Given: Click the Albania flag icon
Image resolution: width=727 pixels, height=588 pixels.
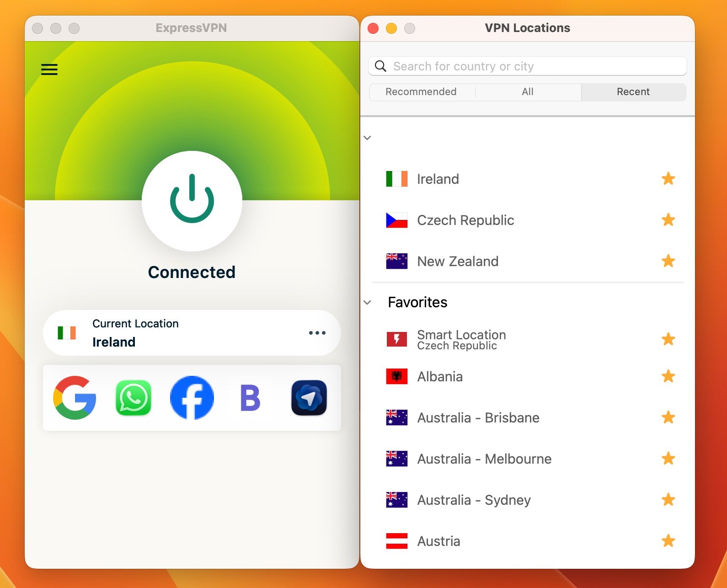Looking at the screenshot, I should point(397,376).
